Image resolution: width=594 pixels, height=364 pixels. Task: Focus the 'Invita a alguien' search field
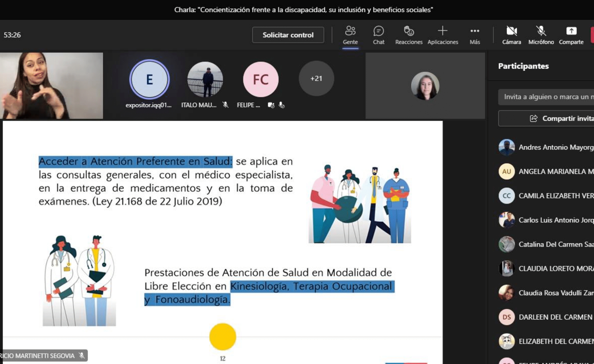[x=546, y=97]
